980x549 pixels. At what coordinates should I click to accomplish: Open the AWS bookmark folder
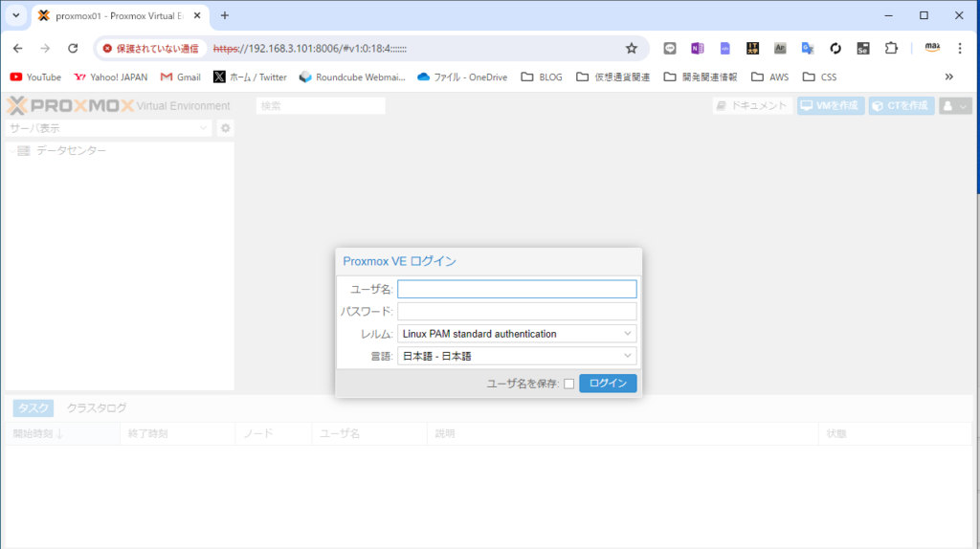[770, 77]
